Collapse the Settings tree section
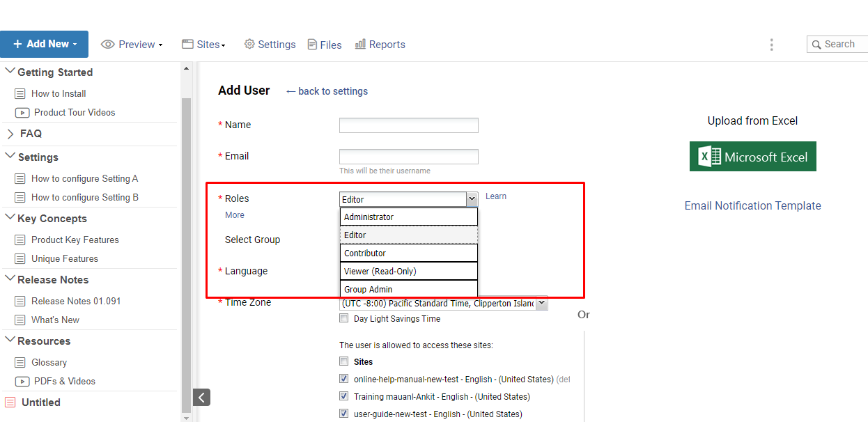 pyautogui.click(x=10, y=157)
